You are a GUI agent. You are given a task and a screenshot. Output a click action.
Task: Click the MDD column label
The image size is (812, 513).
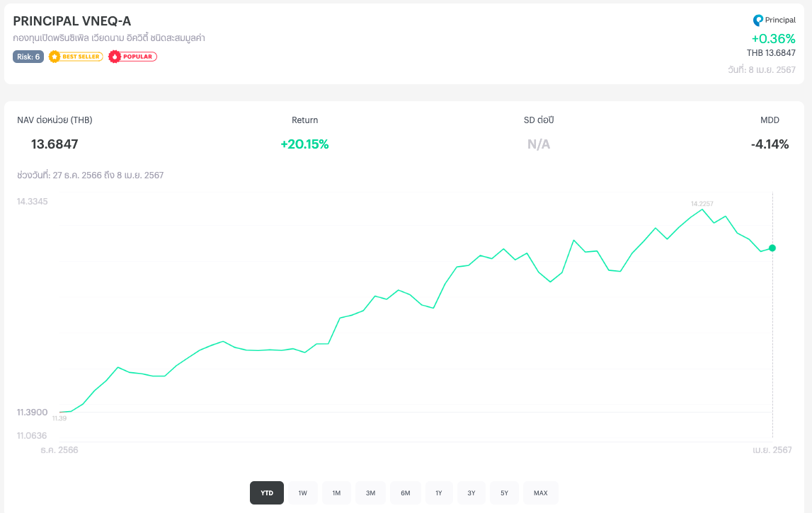(770, 120)
